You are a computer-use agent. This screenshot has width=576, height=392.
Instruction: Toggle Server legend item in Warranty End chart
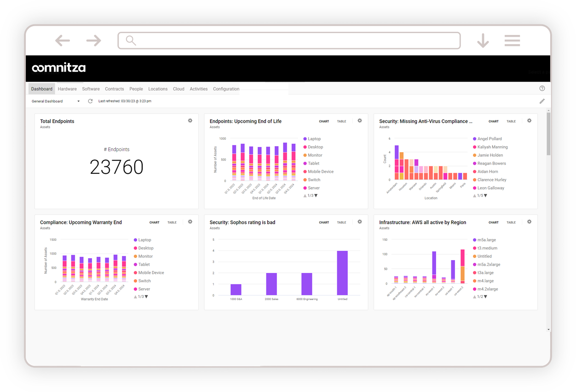[142, 289]
